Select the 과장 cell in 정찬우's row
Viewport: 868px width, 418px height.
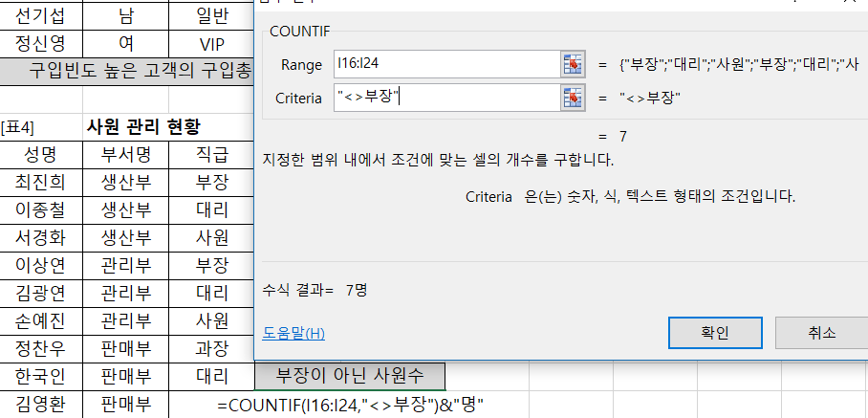tap(211, 347)
